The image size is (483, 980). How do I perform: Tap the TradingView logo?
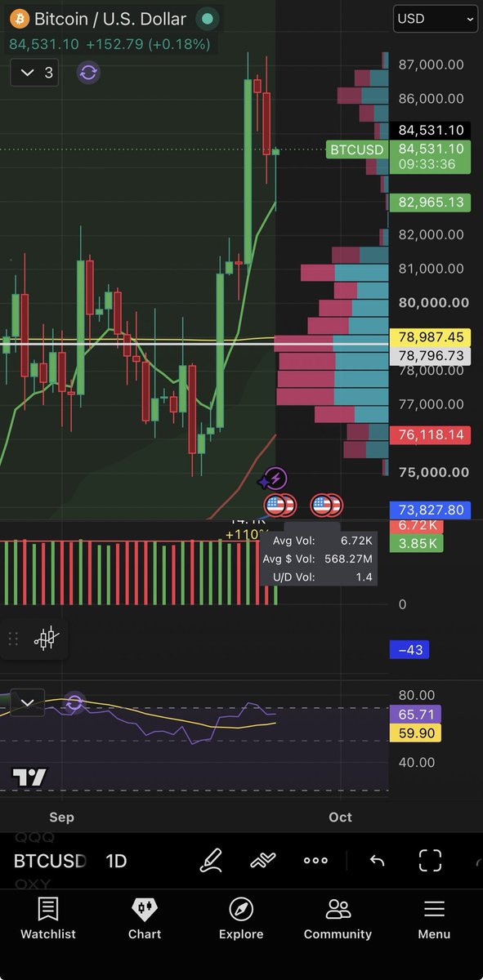29,777
